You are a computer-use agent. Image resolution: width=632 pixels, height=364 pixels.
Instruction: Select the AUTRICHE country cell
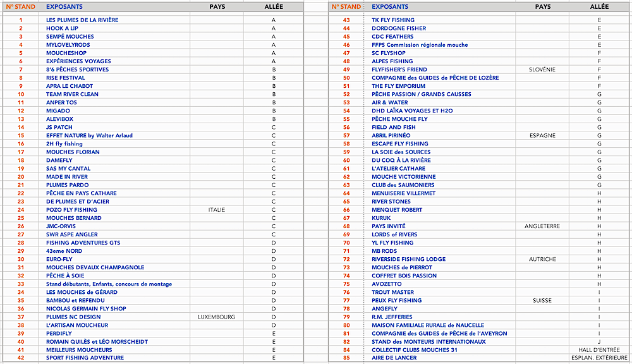pyautogui.click(x=542, y=259)
